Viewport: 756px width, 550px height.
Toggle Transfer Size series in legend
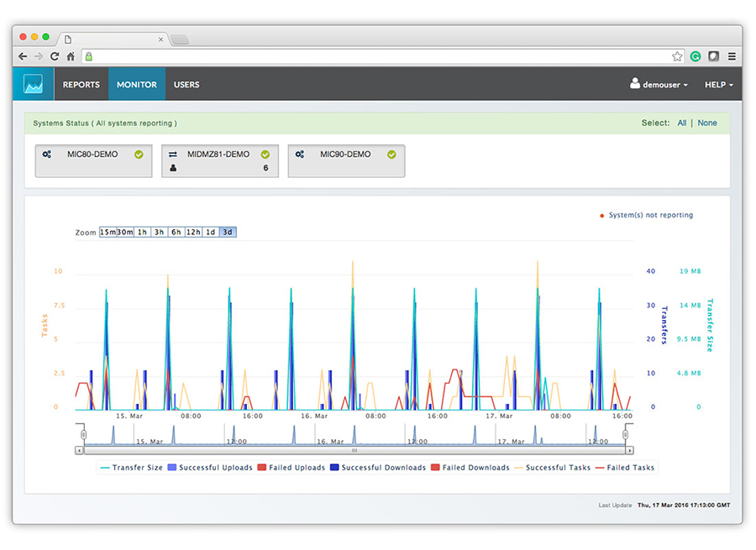click(131, 467)
